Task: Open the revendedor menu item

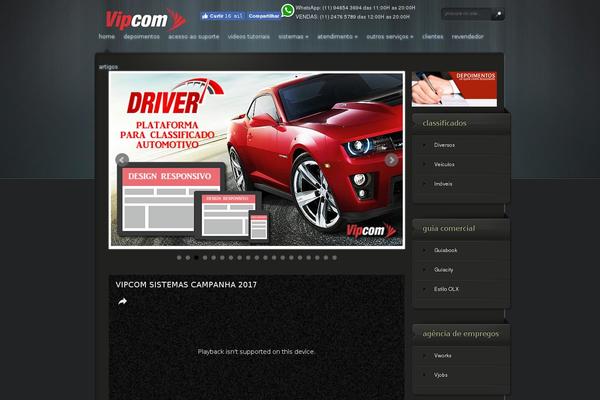Action: coord(468,36)
